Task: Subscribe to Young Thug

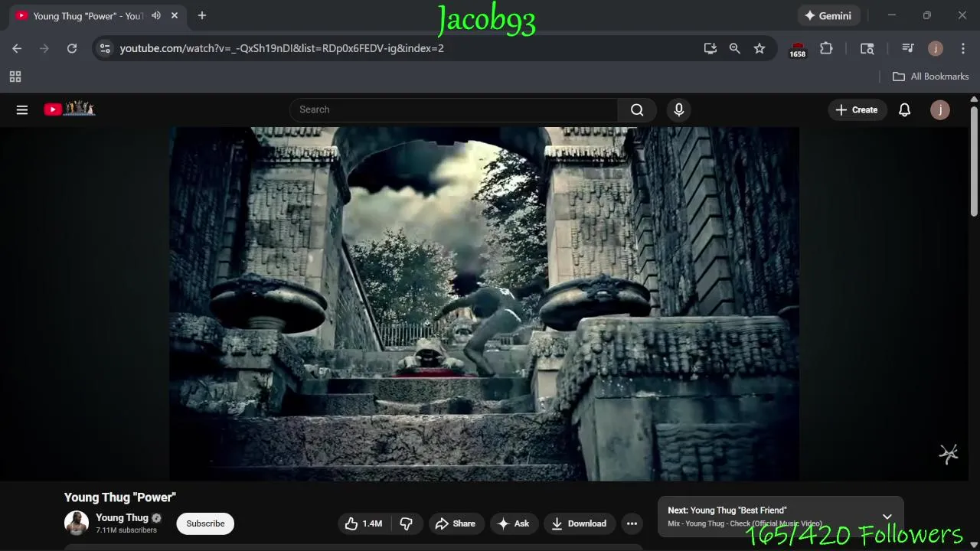Action: (205, 523)
